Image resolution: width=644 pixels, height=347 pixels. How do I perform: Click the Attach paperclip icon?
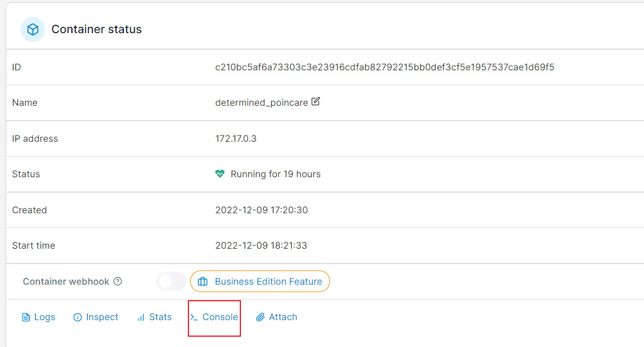pos(260,317)
